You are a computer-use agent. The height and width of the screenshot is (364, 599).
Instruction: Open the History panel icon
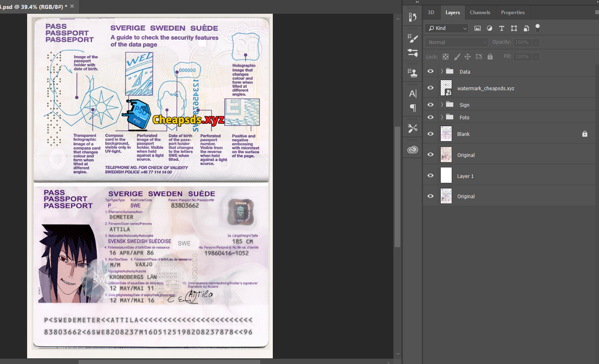[412, 17]
